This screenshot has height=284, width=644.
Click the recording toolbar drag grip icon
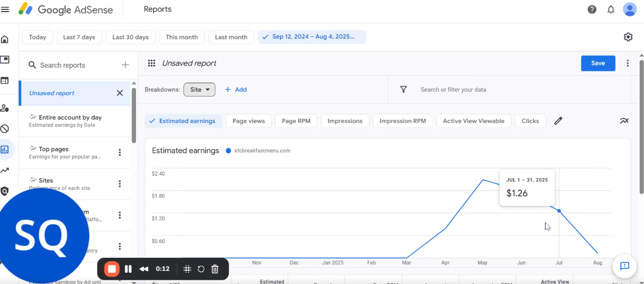coord(187,269)
